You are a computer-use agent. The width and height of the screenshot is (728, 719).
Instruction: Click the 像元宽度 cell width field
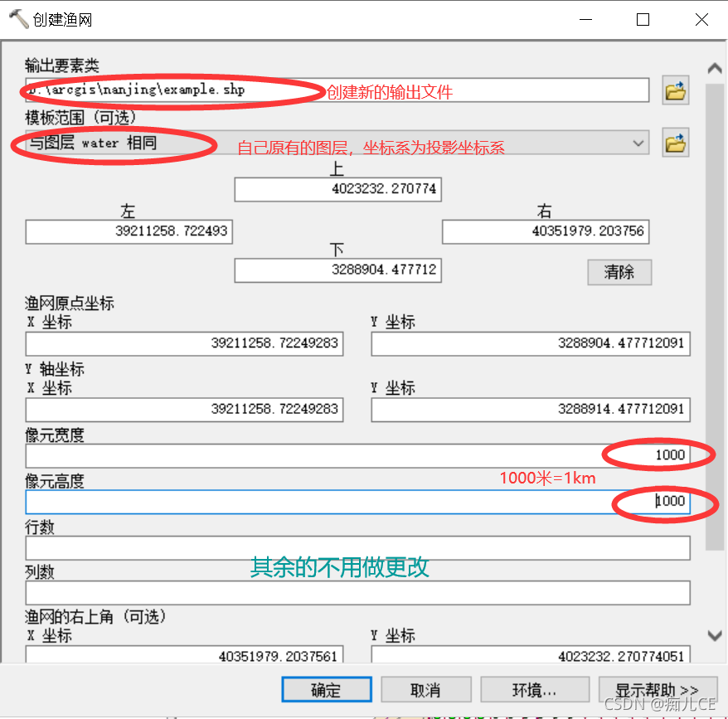point(358,455)
